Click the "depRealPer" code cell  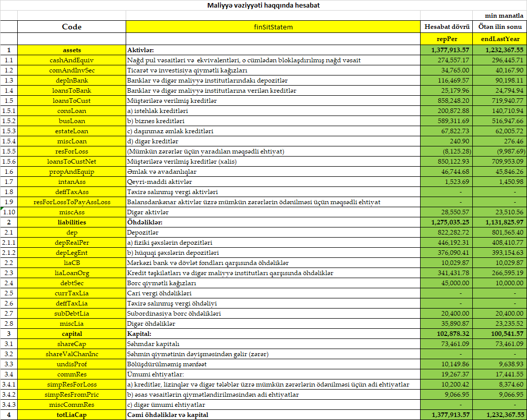pyautogui.click(x=71, y=243)
